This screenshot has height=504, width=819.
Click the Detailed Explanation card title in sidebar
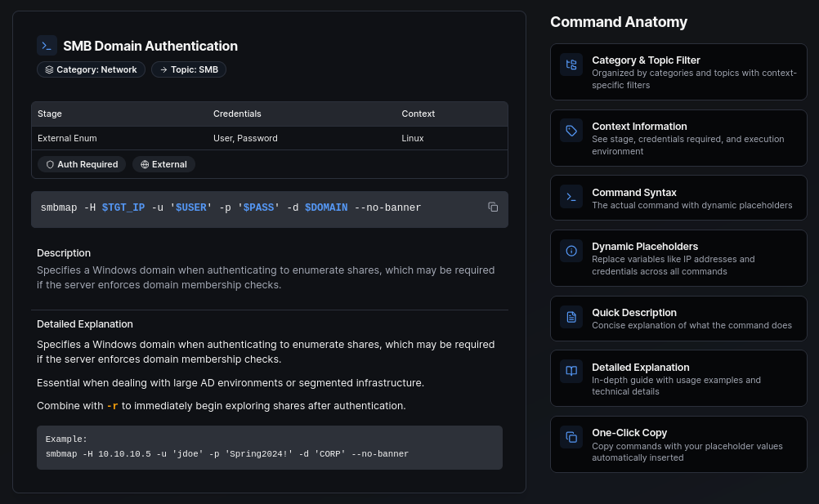click(x=640, y=368)
